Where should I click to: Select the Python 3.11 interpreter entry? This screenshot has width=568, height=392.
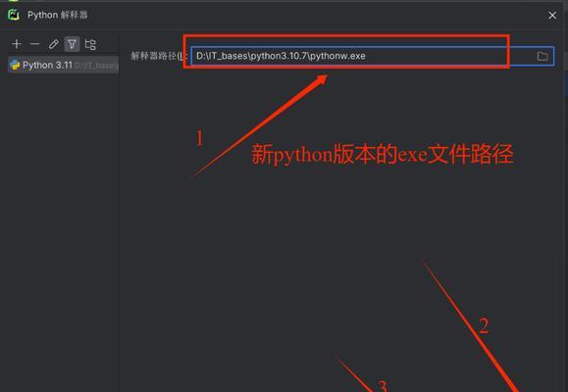point(64,65)
